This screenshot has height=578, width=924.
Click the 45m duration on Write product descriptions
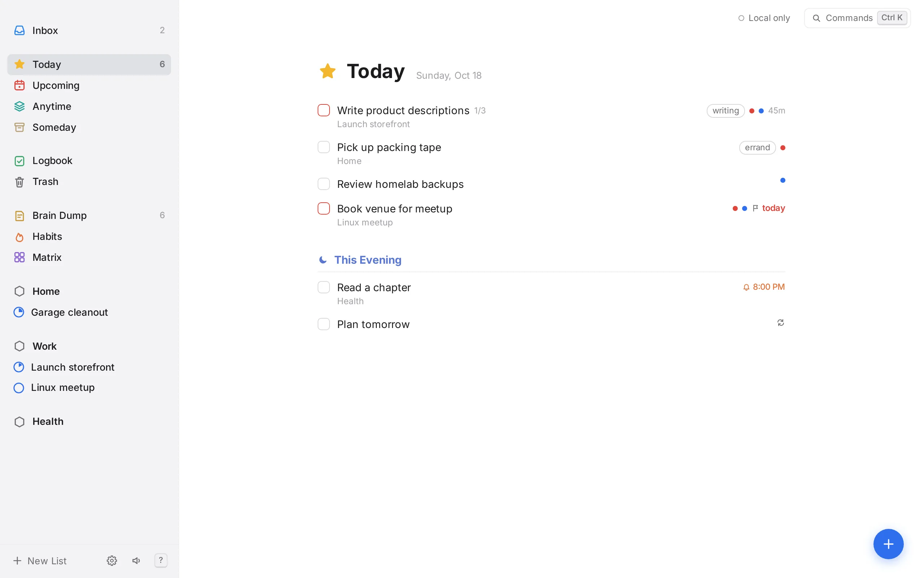point(776,111)
